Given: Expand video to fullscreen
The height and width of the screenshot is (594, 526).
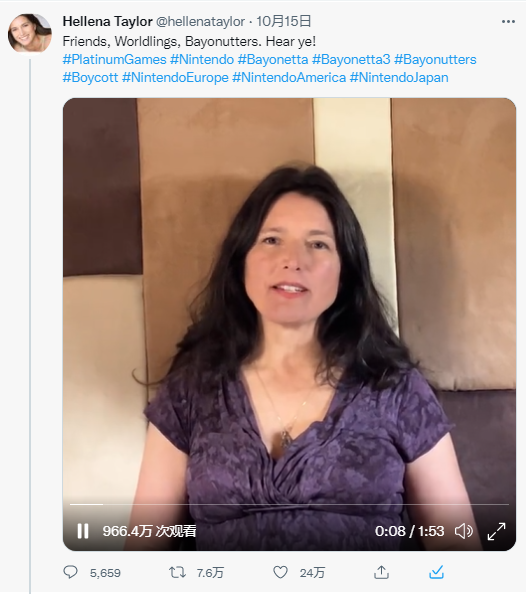Looking at the screenshot, I should (x=496, y=531).
